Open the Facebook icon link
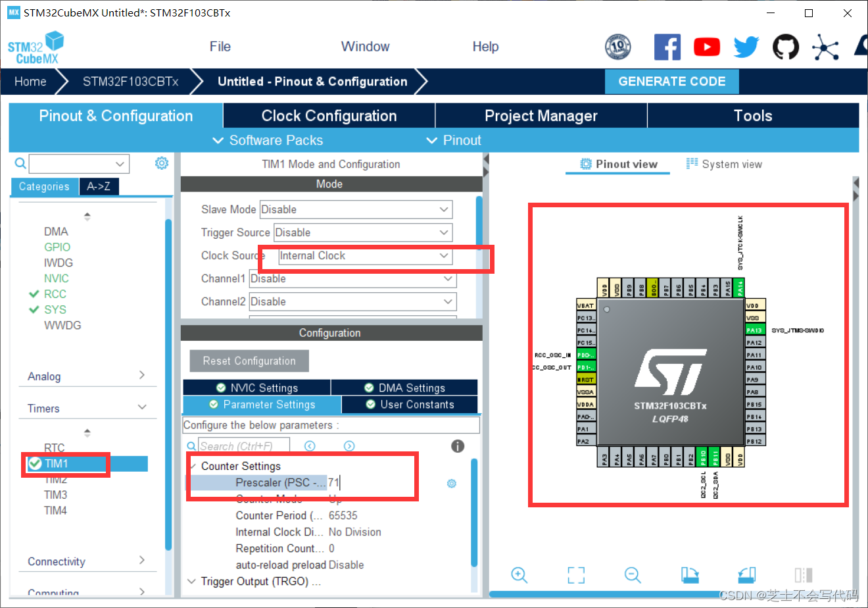The height and width of the screenshot is (608, 868). tap(667, 47)
